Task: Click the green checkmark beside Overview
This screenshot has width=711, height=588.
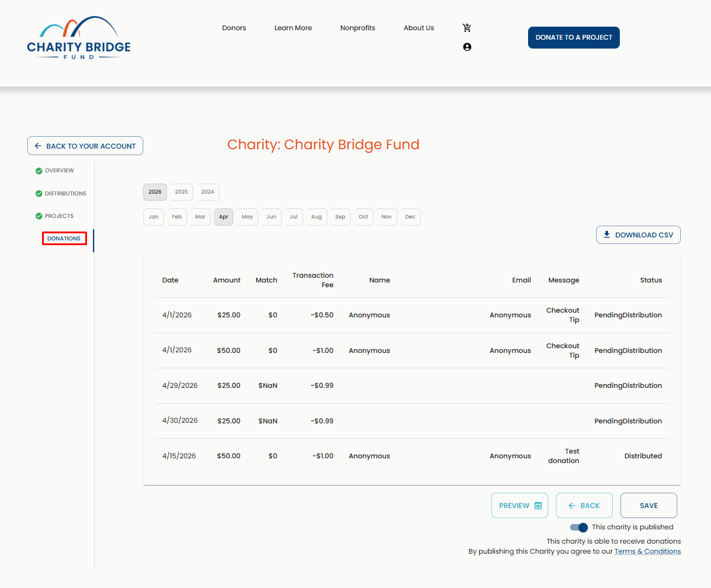Action: [x=39, y=171]
